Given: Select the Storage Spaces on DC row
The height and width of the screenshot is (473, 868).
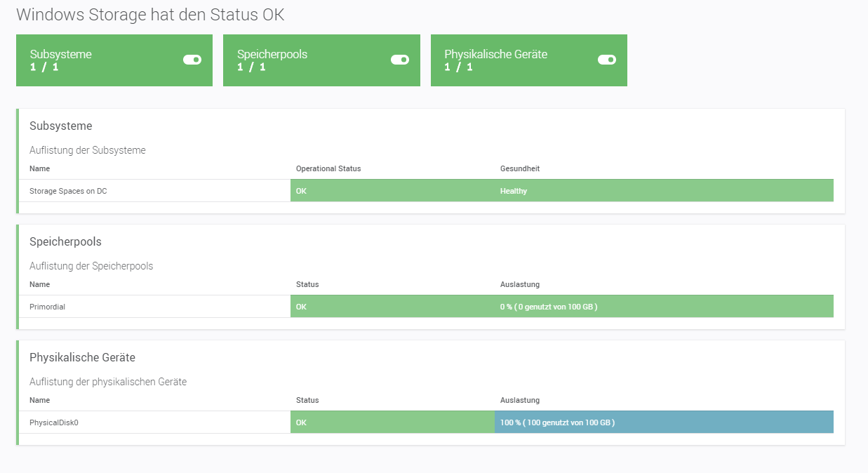Looking at the screenshot, I should pos(68,191).
